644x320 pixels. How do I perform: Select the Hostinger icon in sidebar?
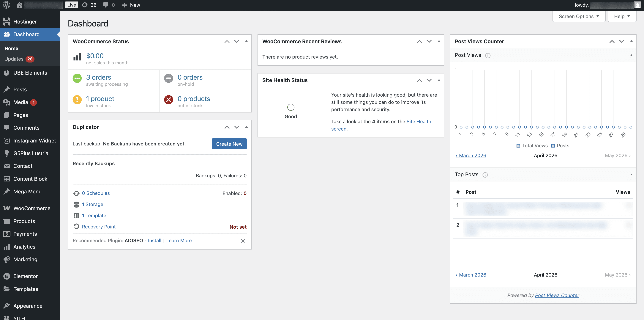(x=7, y=21)
